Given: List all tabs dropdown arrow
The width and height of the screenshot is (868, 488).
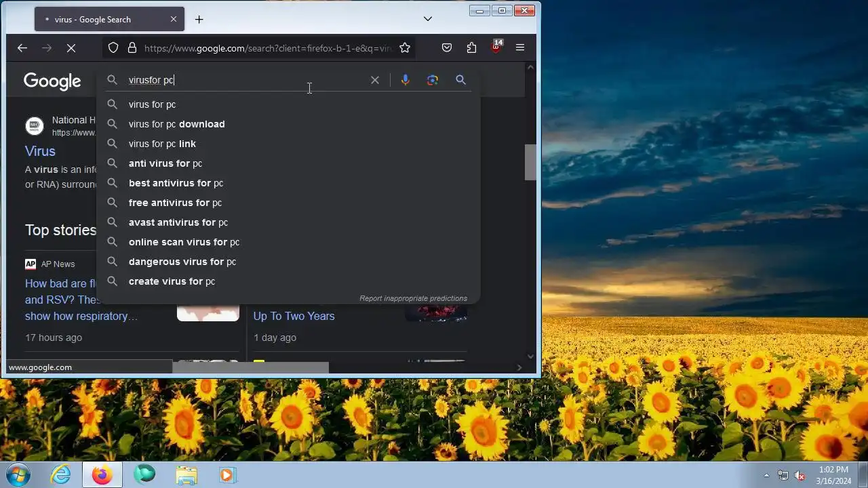Looking at the screenshot, I should (428, 19).
